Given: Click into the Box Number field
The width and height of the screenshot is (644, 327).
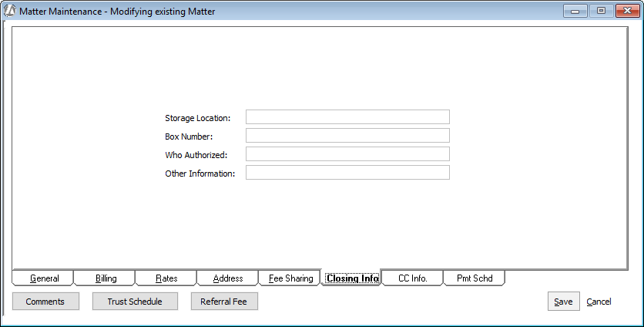Looking at the screenshot, I should 347,135.
